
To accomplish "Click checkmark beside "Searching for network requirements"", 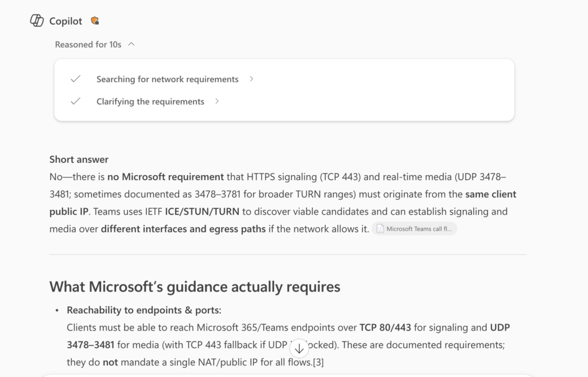I will click(x=75, y=79).
